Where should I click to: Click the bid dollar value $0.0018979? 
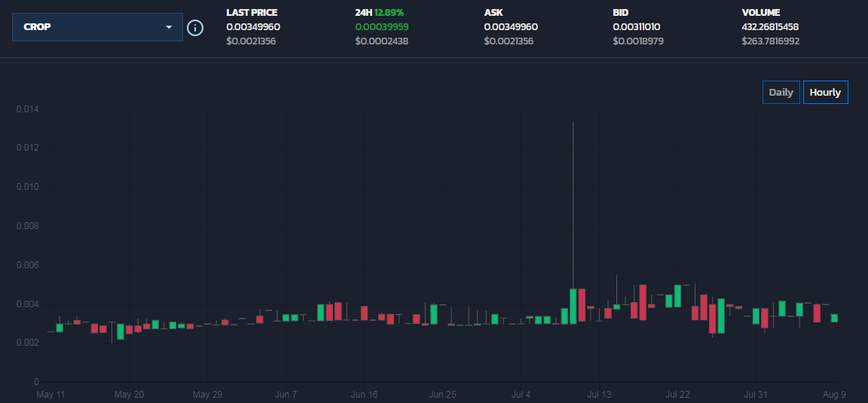tap(638, 41)
